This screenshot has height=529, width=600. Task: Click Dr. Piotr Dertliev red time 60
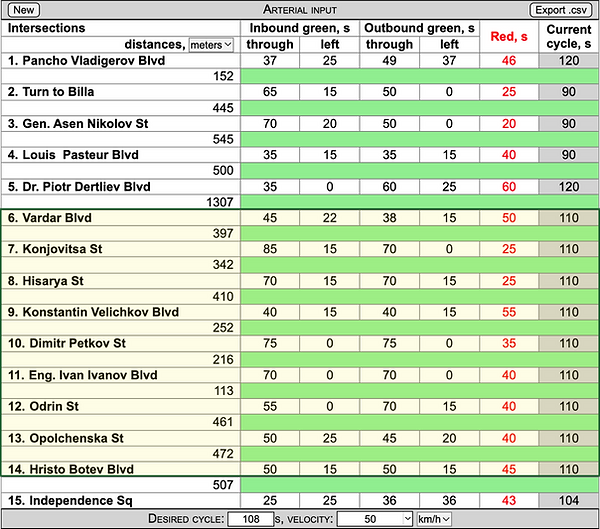pyautogui.click(x=509, y=187)
